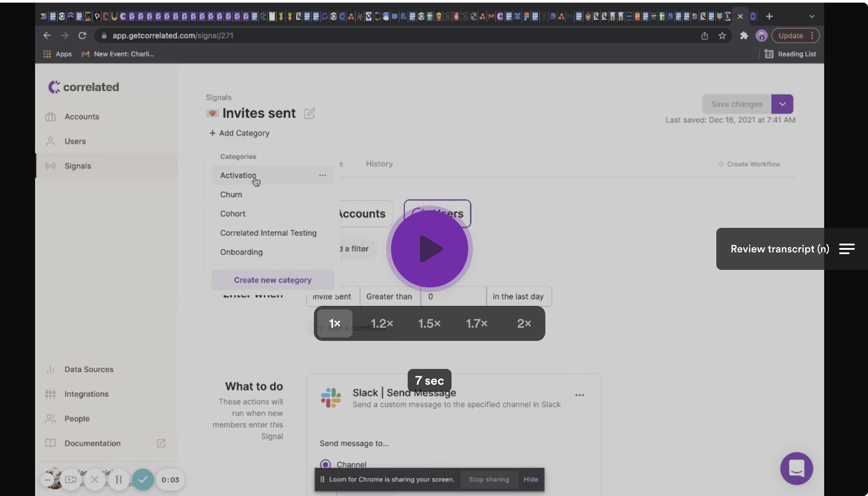Switch to the History tab
Image resolution: width=868 pixels, height=496 pixels.
tap(379, 164)
